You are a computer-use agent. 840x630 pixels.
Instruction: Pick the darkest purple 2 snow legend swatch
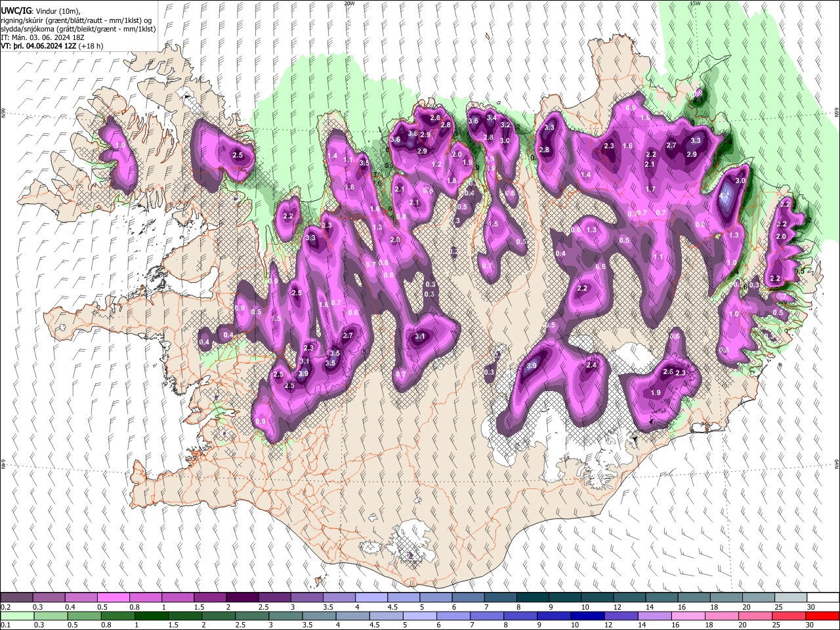click(x=242, y=598)
